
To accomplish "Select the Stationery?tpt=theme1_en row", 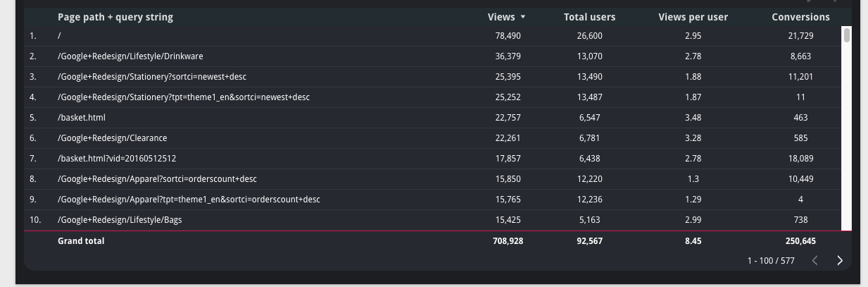I will point(433,97).
